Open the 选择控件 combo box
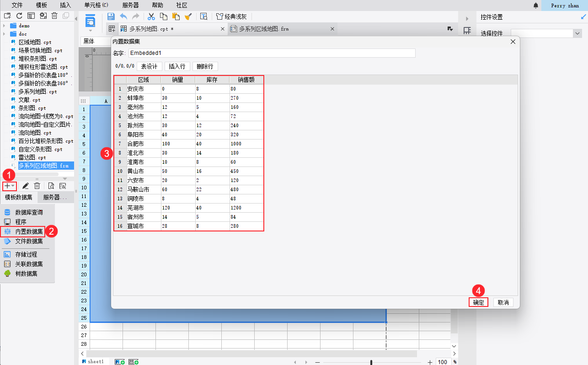 545,33
